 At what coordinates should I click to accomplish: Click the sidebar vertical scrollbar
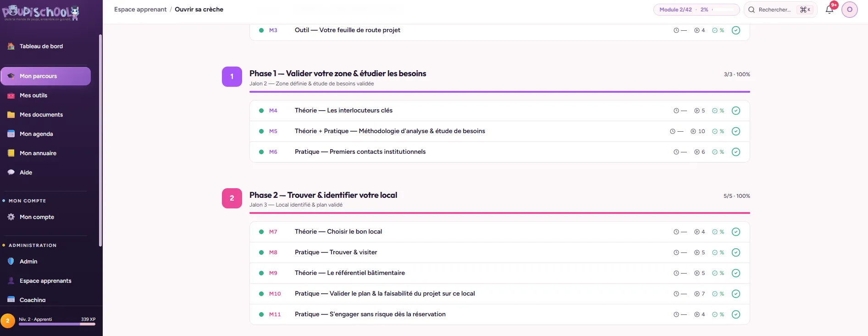coord(100,140)
